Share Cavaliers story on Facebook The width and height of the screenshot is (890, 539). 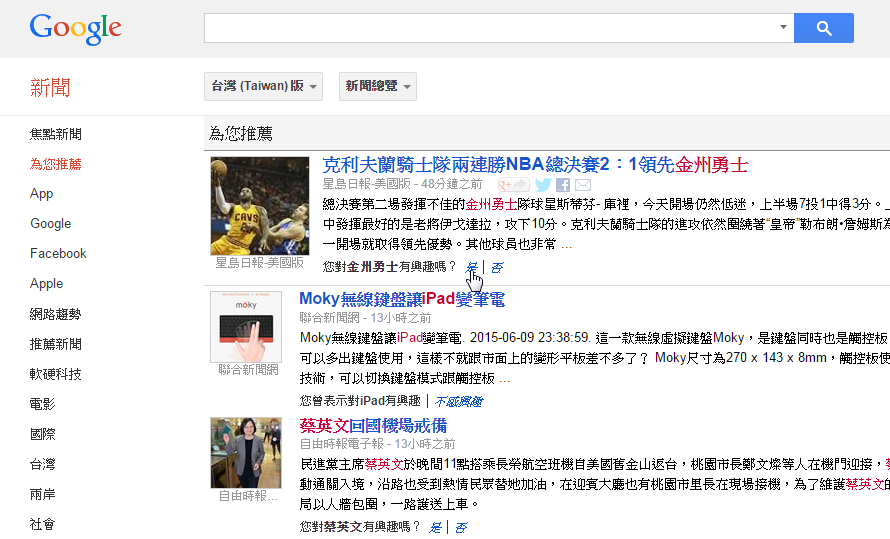[x=563, y=185]
